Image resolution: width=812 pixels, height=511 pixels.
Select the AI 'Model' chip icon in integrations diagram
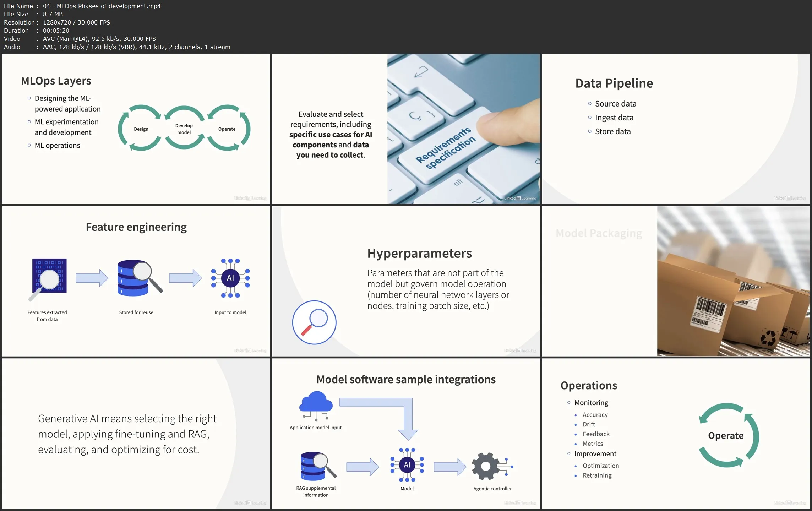(407, 464)
